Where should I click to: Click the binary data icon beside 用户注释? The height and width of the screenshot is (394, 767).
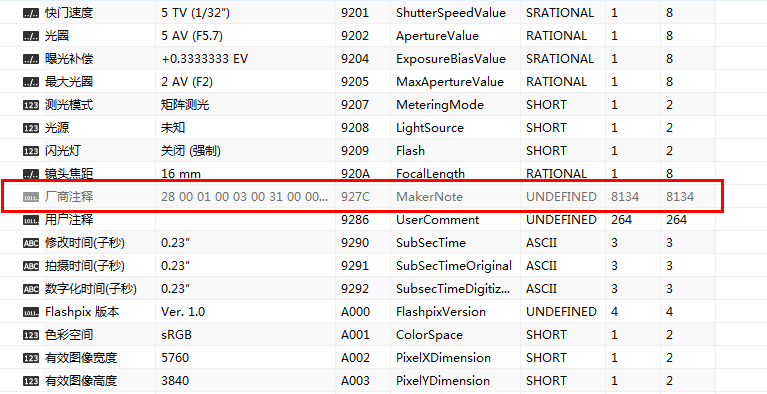point(31,220)
